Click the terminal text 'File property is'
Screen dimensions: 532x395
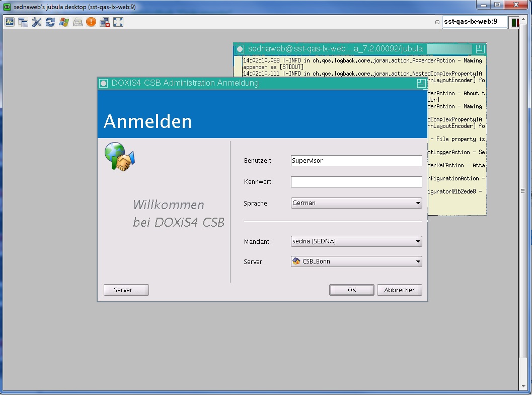pyautogui.click(x=461, y=139)
